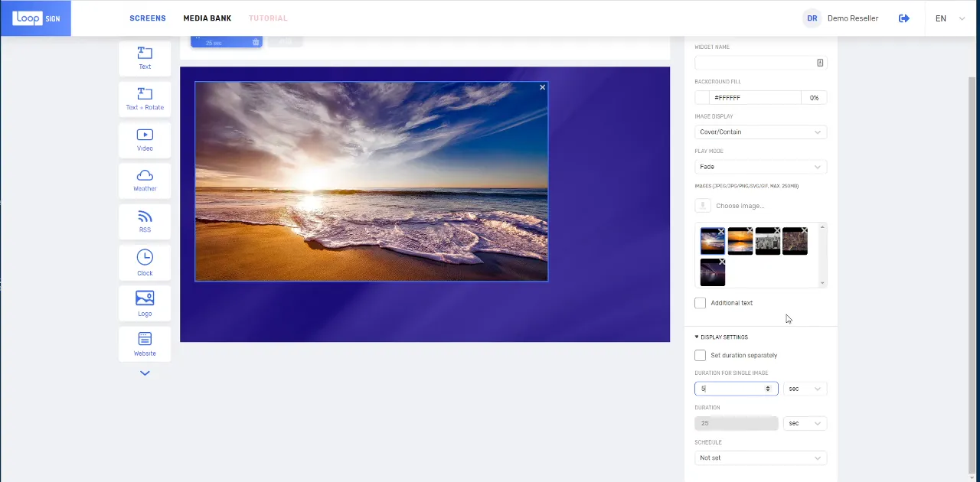
Task: Add a Video widget
Action: (x=145, y=139)
